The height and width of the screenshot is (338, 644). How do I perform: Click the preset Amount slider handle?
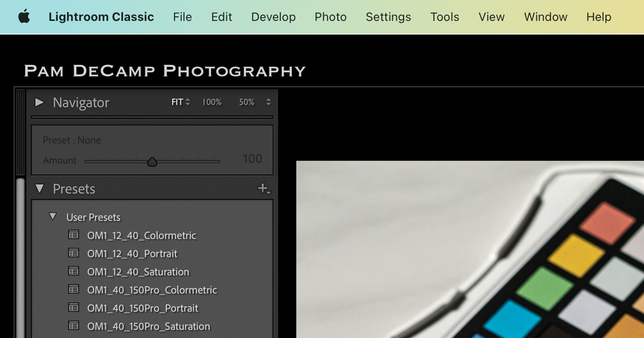pyautogui.click(x=152, y=162)
